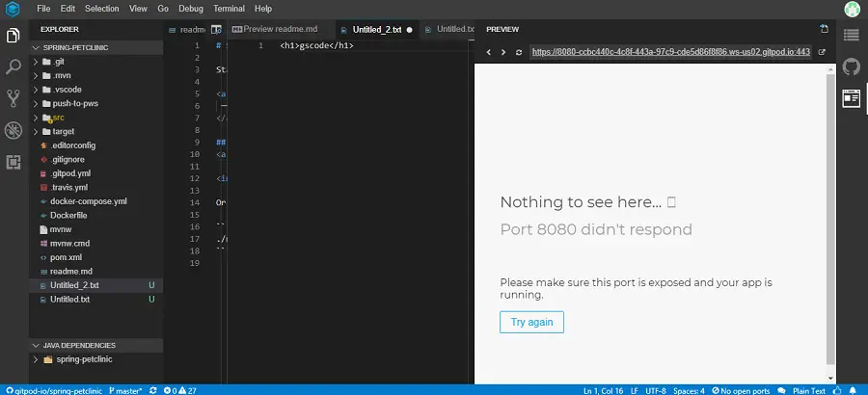The image size is (868, 395).
Task: Go forward in the preview browser
Action: click(x=503, y=52)
